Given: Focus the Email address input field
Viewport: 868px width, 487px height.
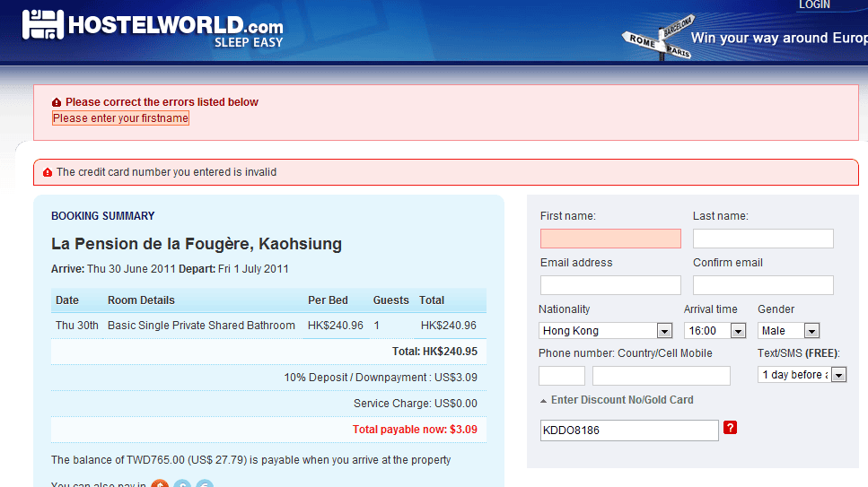Looking at the screenshot, I should click(610, 285).
